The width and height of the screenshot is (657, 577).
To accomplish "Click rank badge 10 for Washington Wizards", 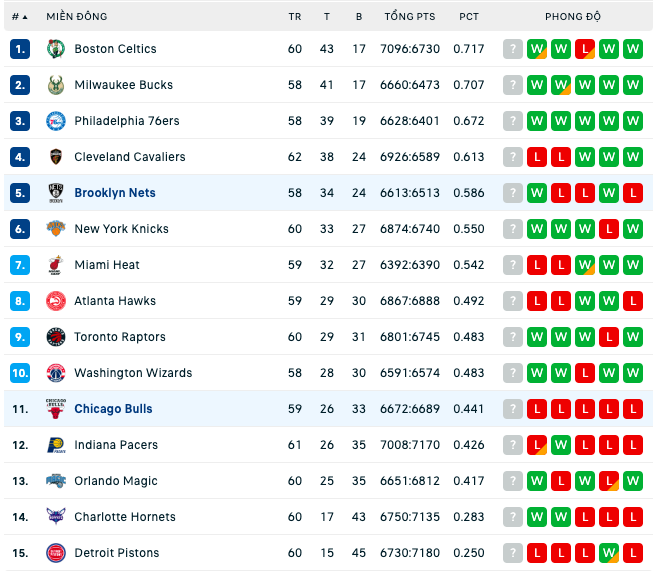I will click(x=20, y=373).
